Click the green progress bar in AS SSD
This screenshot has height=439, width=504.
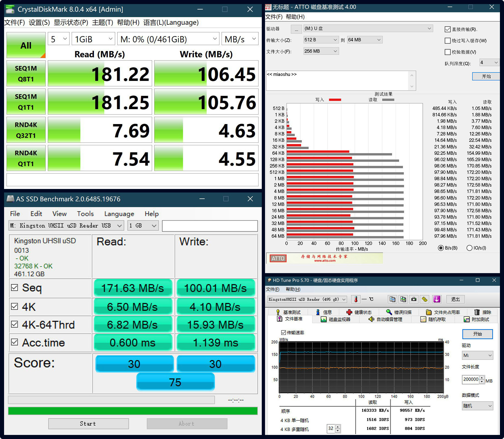133,411
